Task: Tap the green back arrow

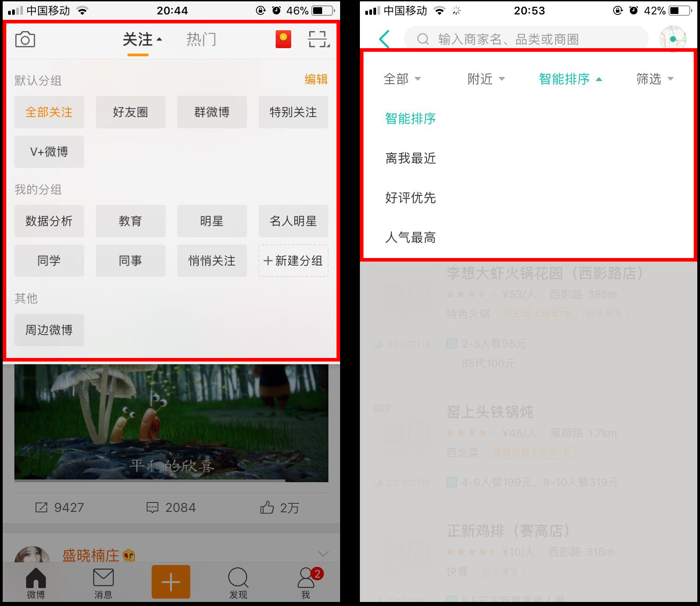Action: (x=384, y=39)
